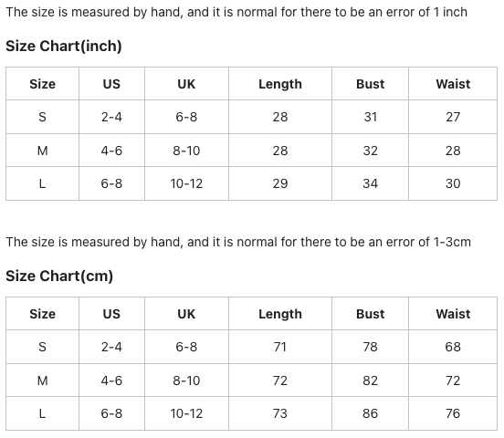Select the Waist header in cm table
Viewport: 504px width, 438px height.
453,314
